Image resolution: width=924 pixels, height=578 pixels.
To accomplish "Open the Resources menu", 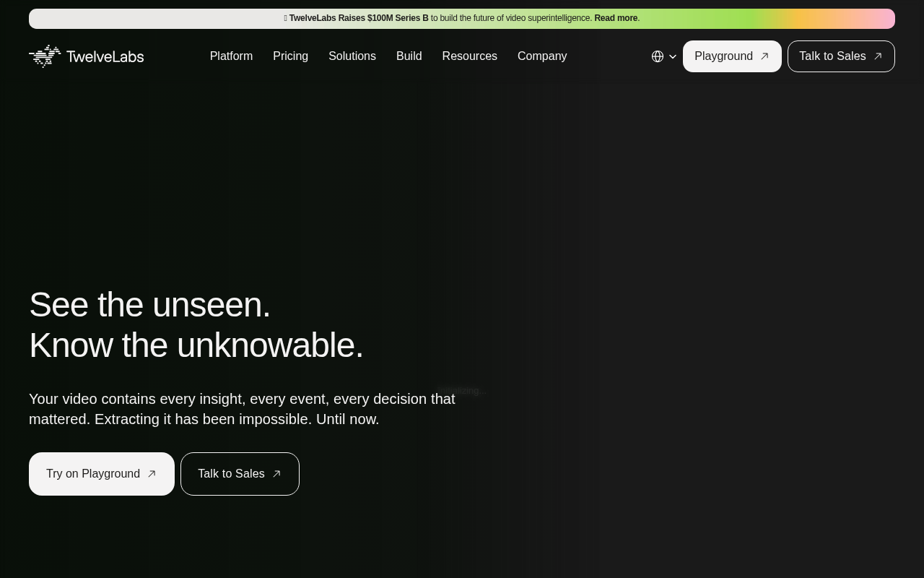I will (470, 56).
